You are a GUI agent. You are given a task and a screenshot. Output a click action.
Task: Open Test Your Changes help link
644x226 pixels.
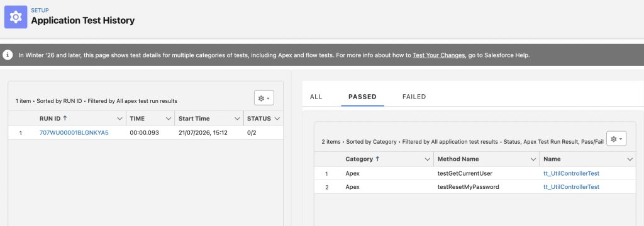(439, 55)
